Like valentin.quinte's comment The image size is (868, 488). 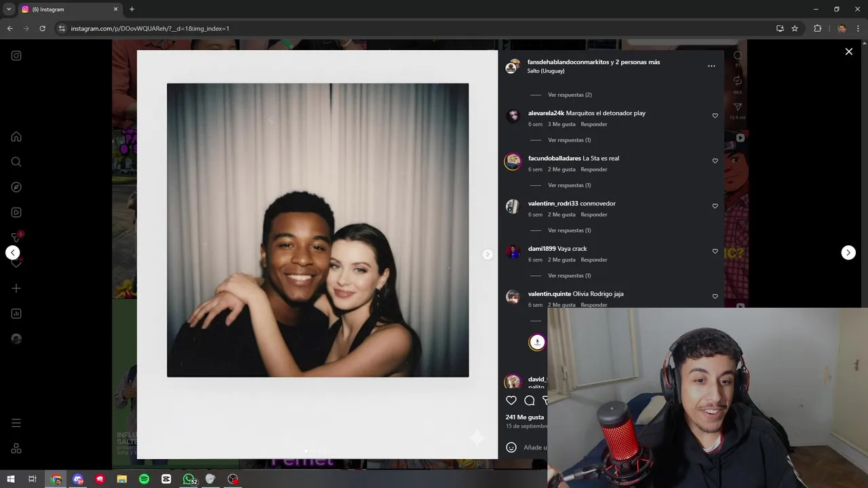click(715, 297)
